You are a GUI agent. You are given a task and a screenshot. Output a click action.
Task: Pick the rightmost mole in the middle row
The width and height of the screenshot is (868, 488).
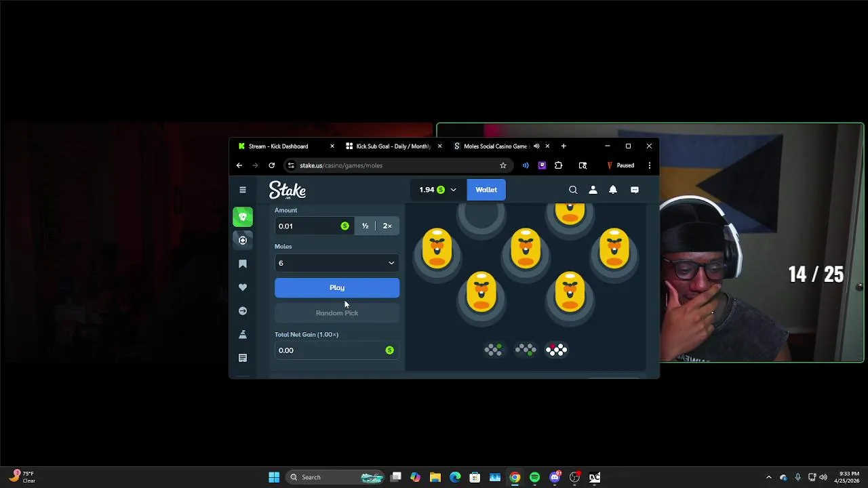pos(614,252)
